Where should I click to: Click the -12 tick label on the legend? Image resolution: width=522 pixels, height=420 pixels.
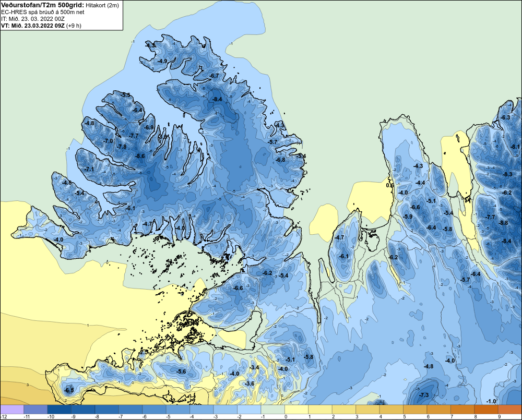[x=4, y=417]
